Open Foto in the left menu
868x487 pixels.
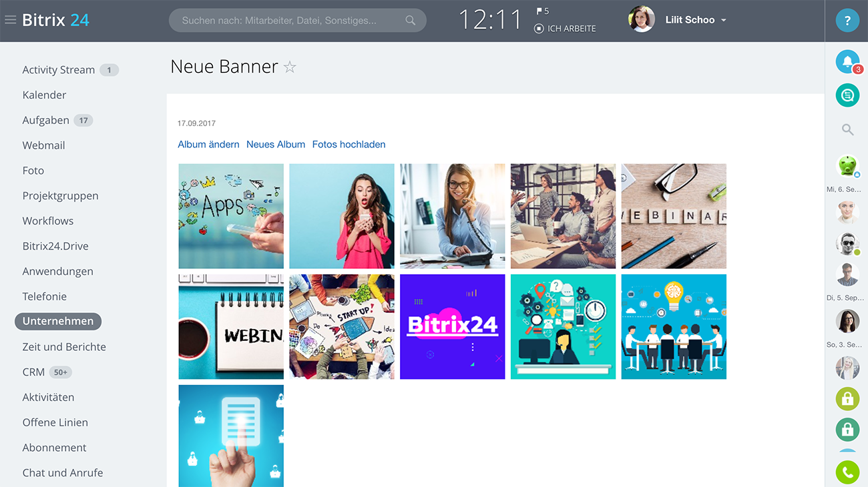[x=33, y=170]
